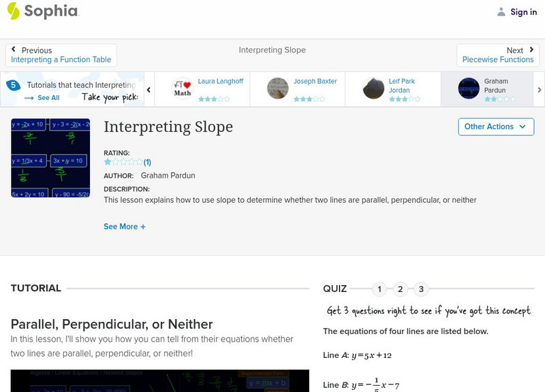The width and height of the screenshot is (545, 392).
Task: Click the Sophia logo icon
Action: pos(13,11)
